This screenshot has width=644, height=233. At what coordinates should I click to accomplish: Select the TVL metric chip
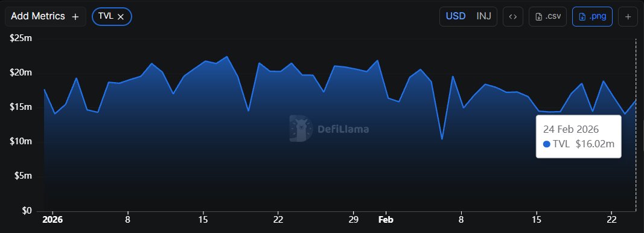pyautogui.click(x=112, y=16)
